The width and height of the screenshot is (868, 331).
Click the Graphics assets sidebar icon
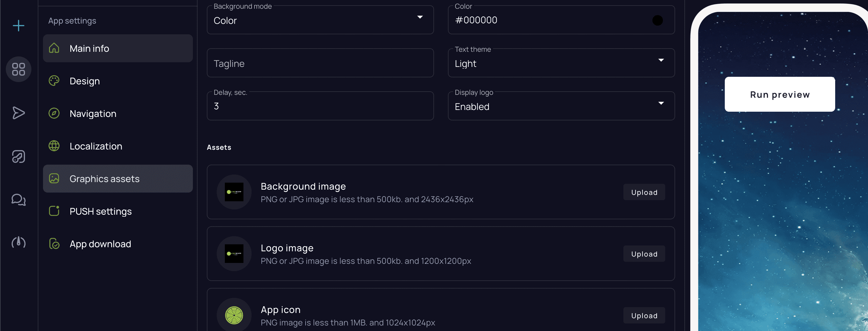click(54, 178)
